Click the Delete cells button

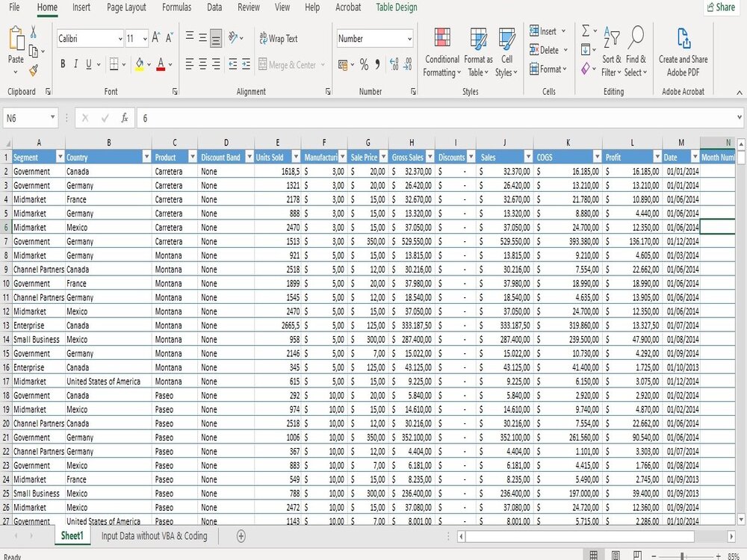pyautogui.click(x=549, y=50)
